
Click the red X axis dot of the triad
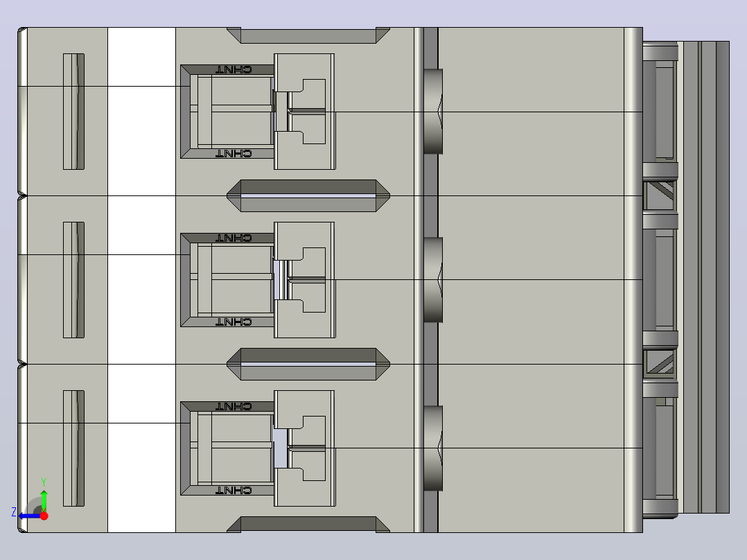tap(44, 516)
